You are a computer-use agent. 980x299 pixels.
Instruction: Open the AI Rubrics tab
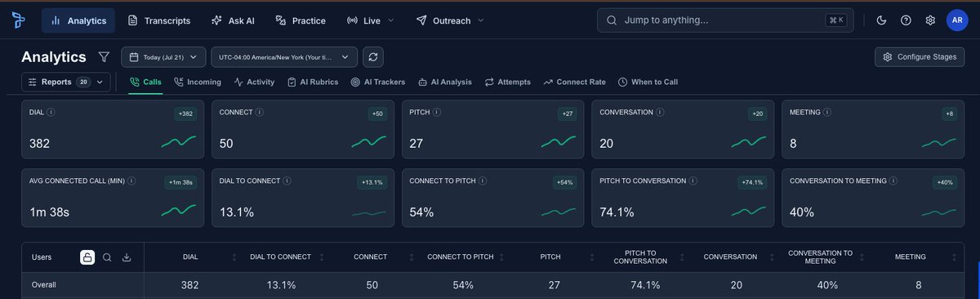click(x=313, y=82)
